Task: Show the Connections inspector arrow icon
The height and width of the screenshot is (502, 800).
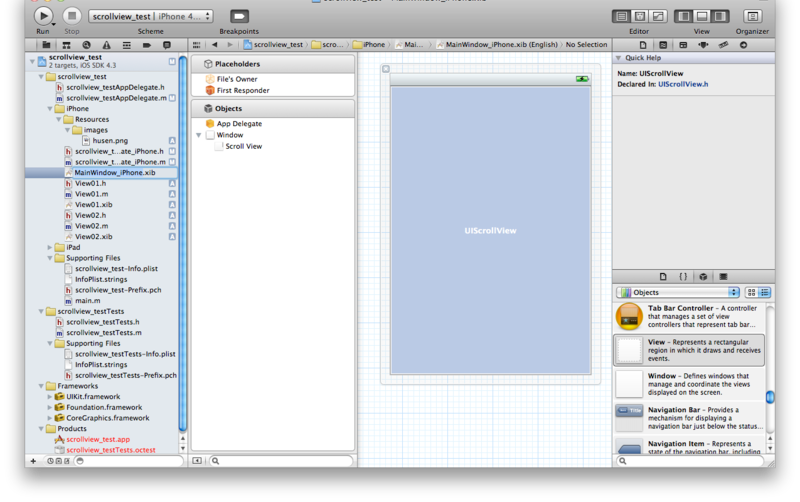Action: (743, 45)
